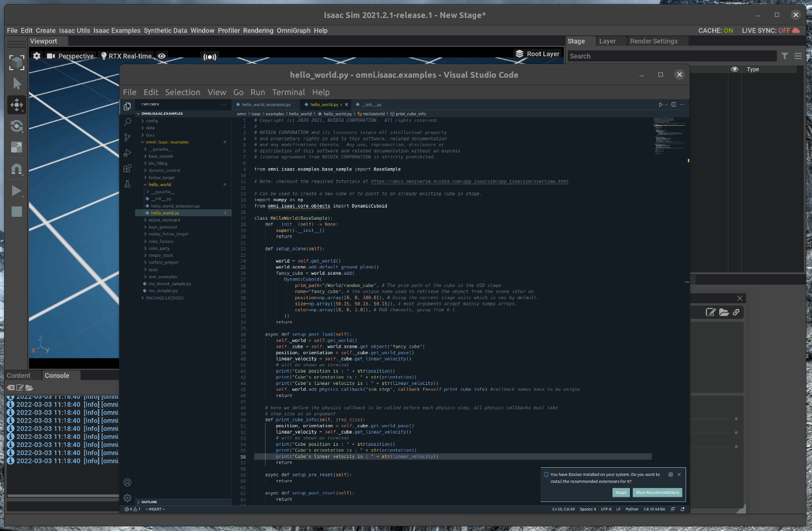Open VS Code Accounts icon

pyautogui.click(x=127, y=482)
